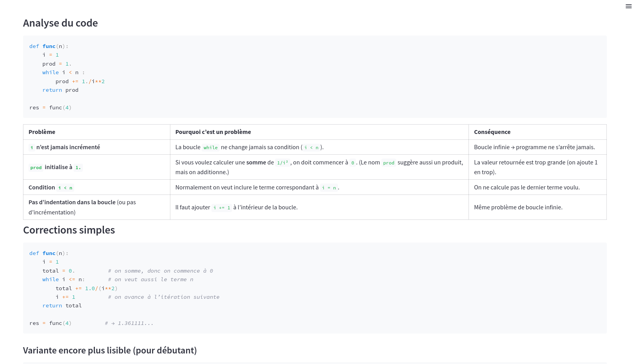Screen dimensions: 633x364
Task: Click the 'Corrections simples' heading
Action: 69,230
